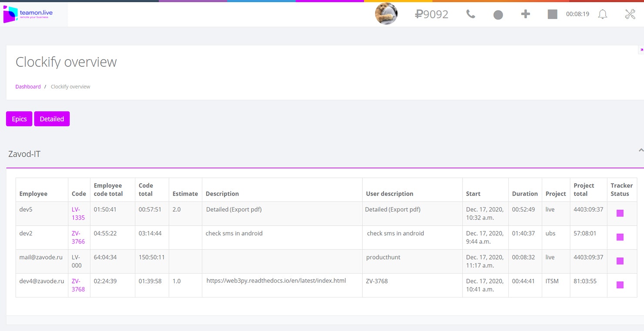This screenshot has width=644, height=331.
Task: Click the teamon.live logo
Action: 28,14
